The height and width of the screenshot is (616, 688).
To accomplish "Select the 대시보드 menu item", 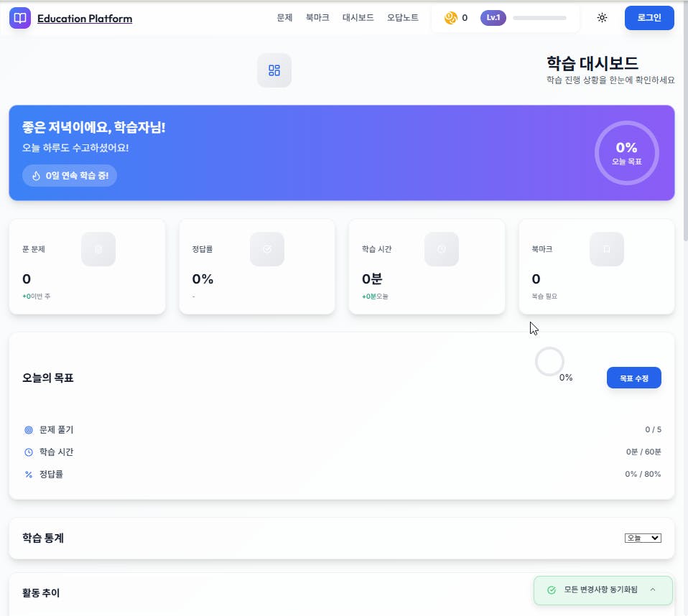I will (x=358, y=17).
